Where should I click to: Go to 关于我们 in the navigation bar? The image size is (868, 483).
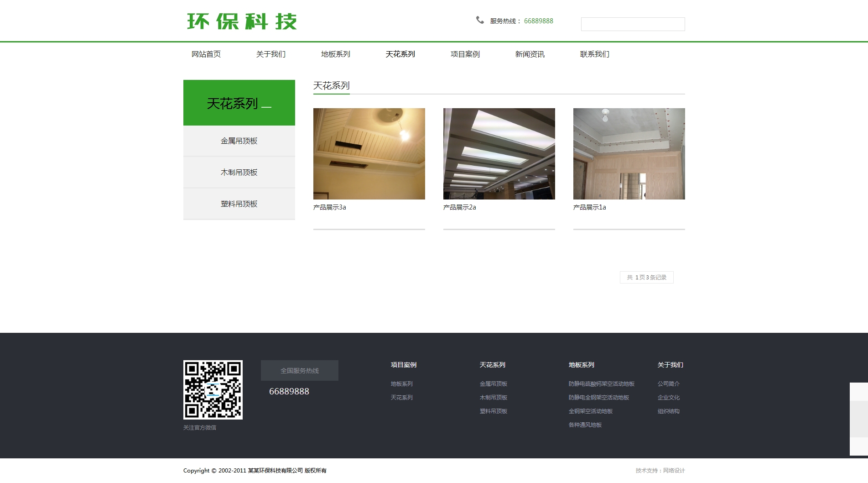click(271, 54)
